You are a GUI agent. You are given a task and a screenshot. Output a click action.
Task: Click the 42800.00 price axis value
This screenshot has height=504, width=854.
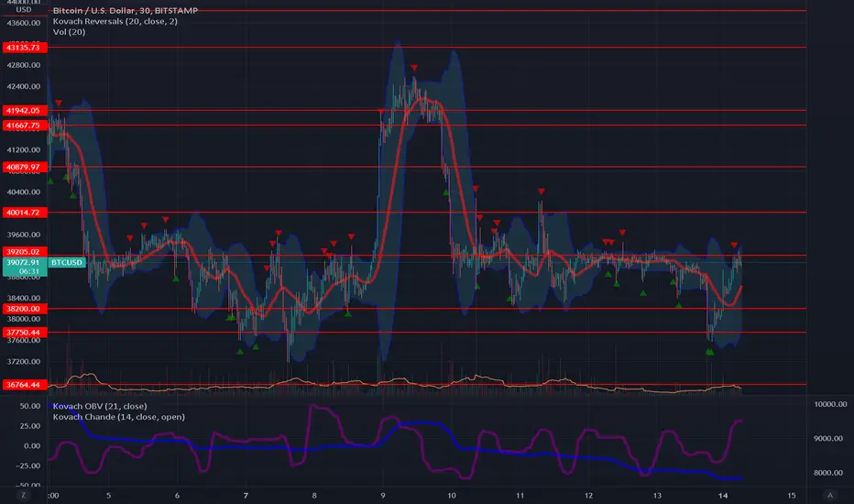[24, 65]
